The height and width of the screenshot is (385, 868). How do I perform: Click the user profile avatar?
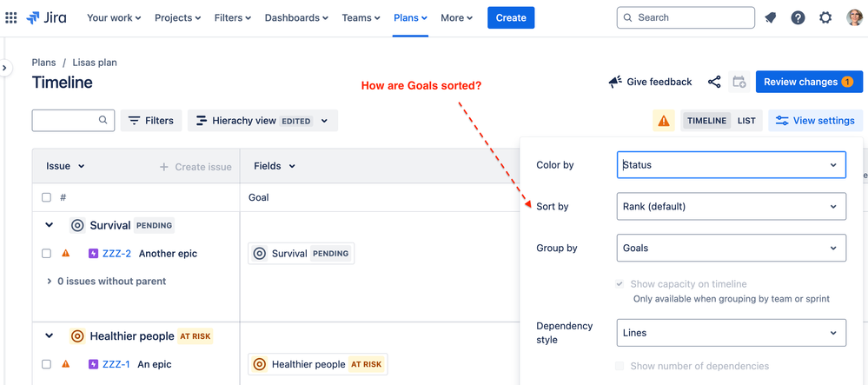[x=855, y=17]
